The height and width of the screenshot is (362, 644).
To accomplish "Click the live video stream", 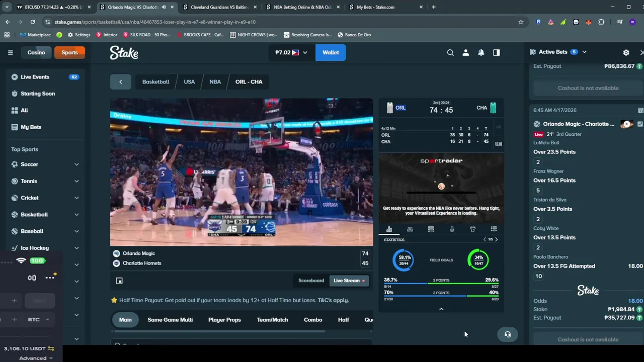I will click(242, 172).
